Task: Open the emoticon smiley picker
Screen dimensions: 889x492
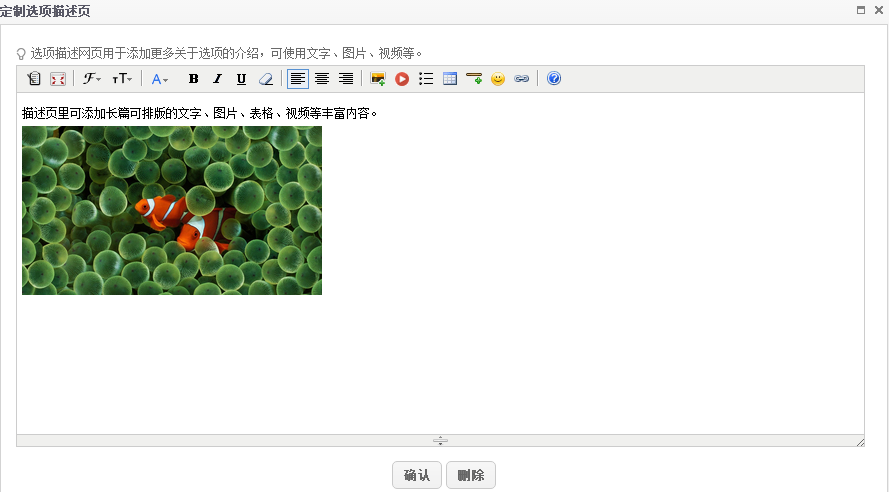Action: [498, 79]
